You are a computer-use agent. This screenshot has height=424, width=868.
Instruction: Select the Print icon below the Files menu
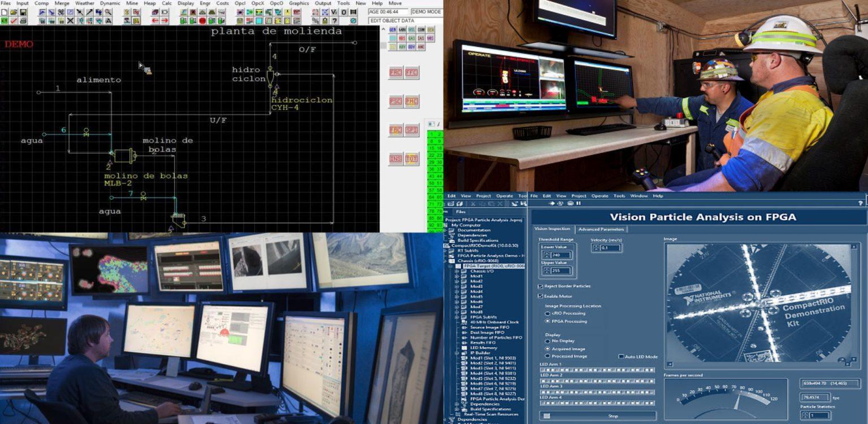(x=23, y=21)
